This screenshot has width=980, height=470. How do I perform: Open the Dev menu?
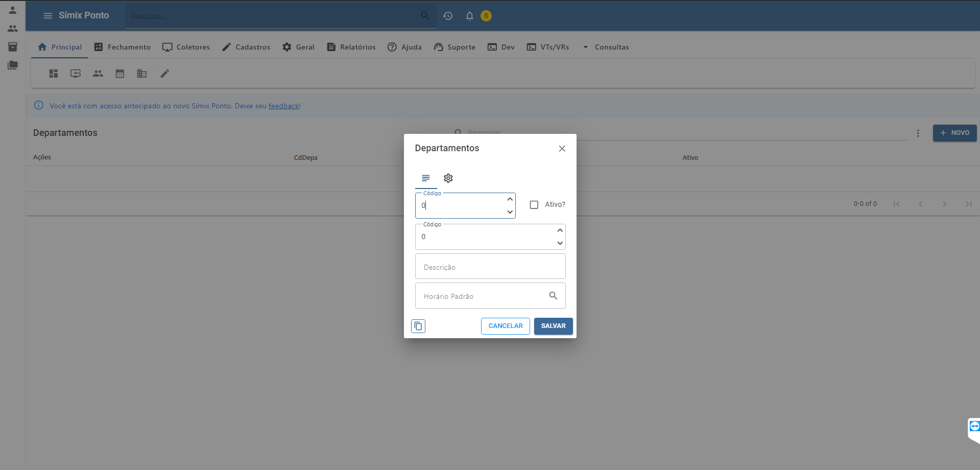[501, 47]
